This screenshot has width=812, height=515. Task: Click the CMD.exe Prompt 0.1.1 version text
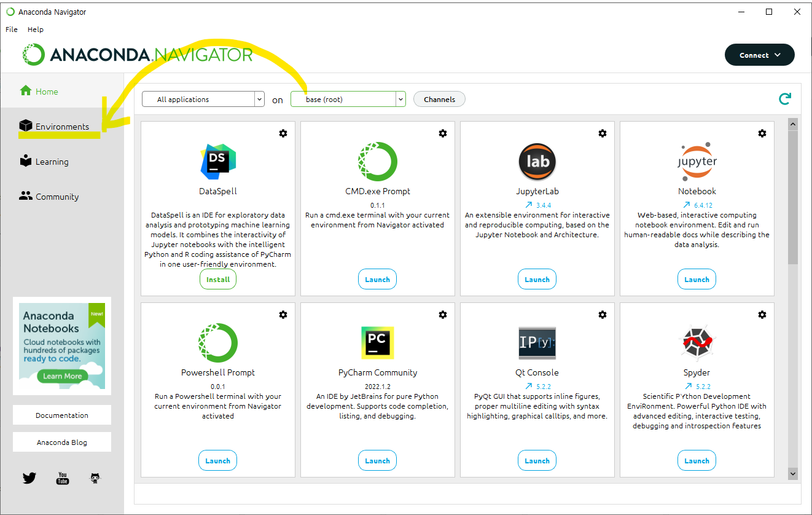coord(378,205)
